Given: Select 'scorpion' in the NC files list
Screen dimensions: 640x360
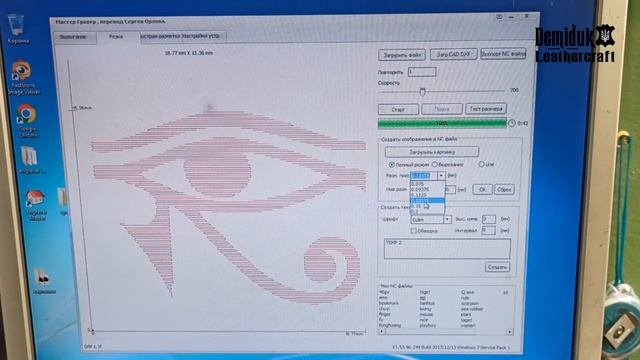Looking at the screenshot, I should 469,303.
